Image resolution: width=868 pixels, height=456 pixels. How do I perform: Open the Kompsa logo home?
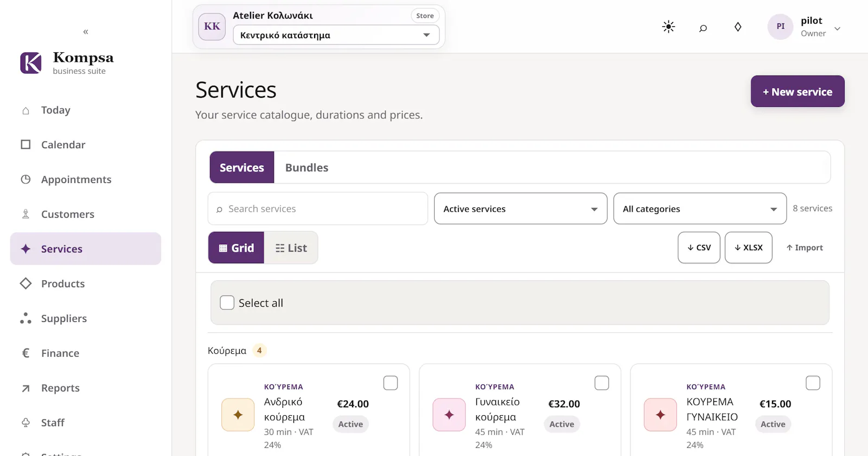pos(67,63)
